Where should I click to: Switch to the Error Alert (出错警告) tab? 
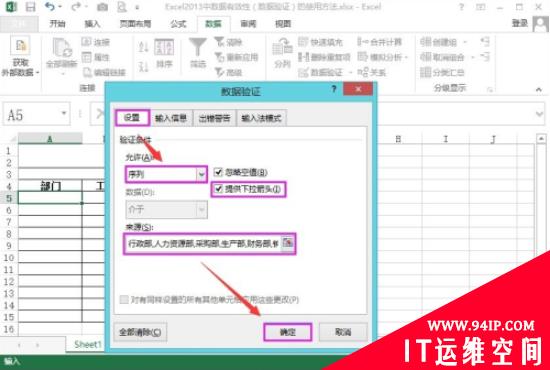215,118
